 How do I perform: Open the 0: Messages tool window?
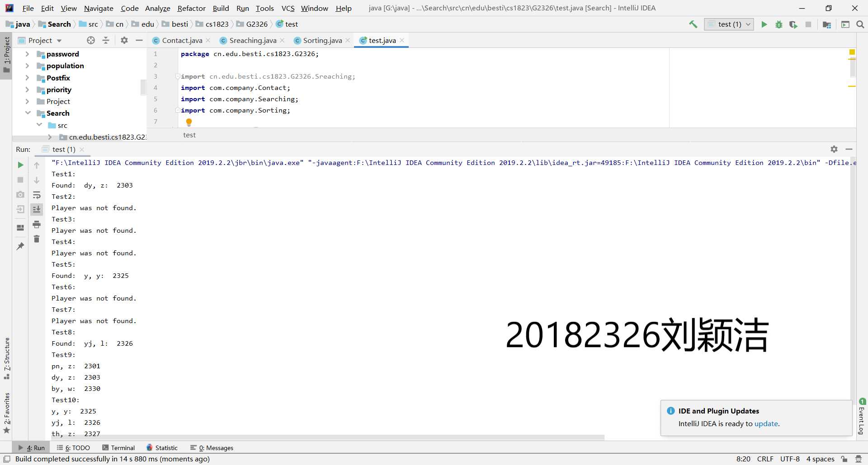(212, 448)
